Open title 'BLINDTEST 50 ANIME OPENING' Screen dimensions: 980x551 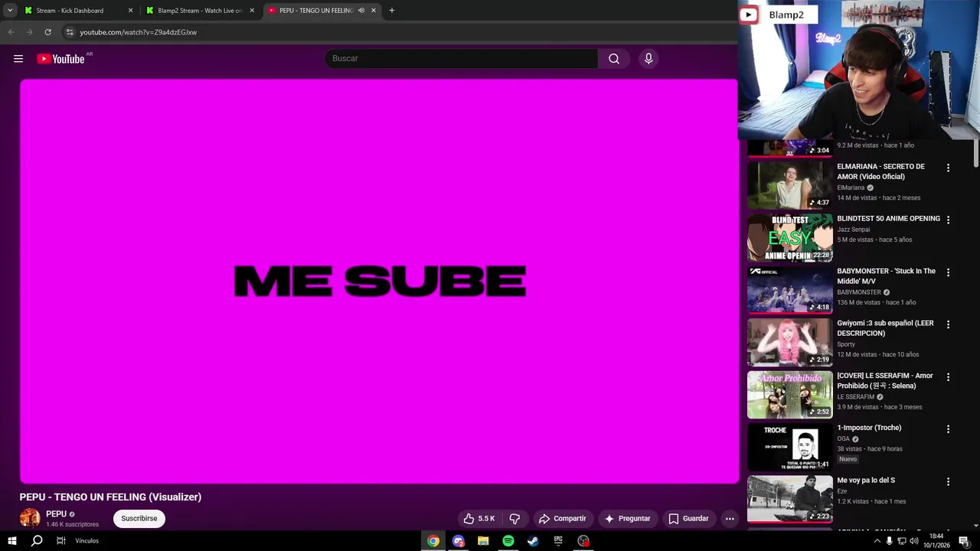(888, 218)
